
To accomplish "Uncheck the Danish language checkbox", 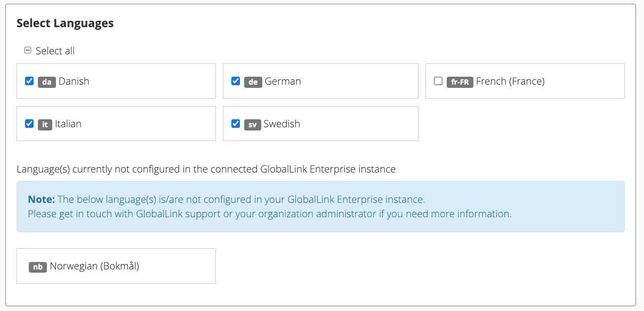I will pos(29,81).
